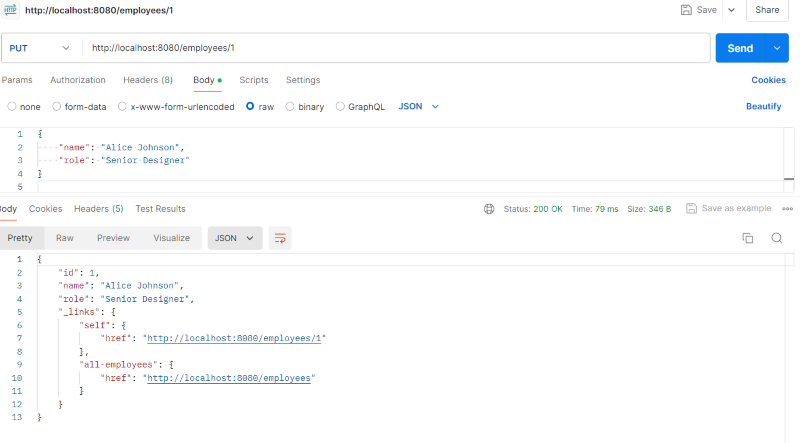Click the globe network icon beside Status
This screenshot has width=800, height=443.
(489, 209)
